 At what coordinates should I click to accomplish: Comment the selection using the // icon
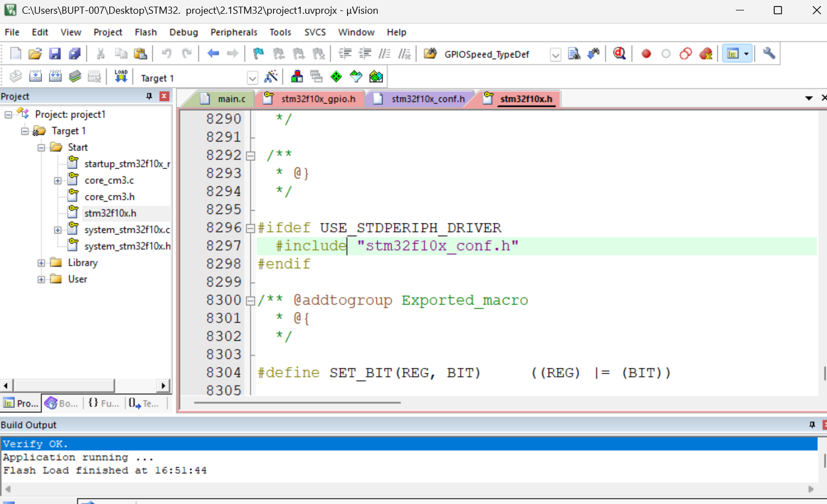(384, 53)
